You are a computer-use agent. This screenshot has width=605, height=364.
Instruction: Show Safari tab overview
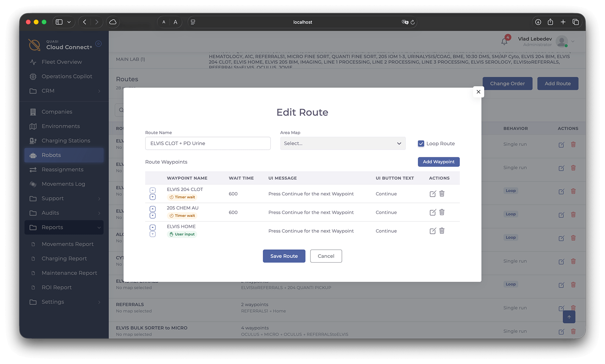[576, 22]
